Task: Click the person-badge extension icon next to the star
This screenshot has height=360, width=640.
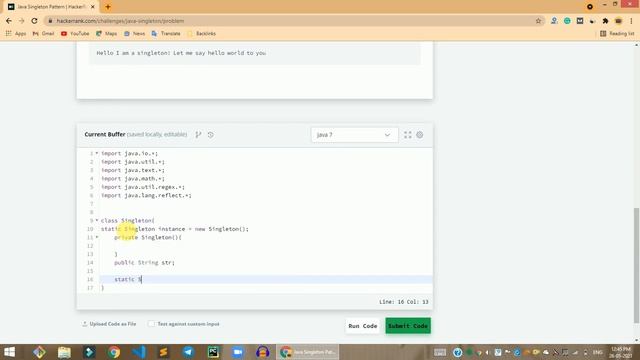Action: click(554, 21)
